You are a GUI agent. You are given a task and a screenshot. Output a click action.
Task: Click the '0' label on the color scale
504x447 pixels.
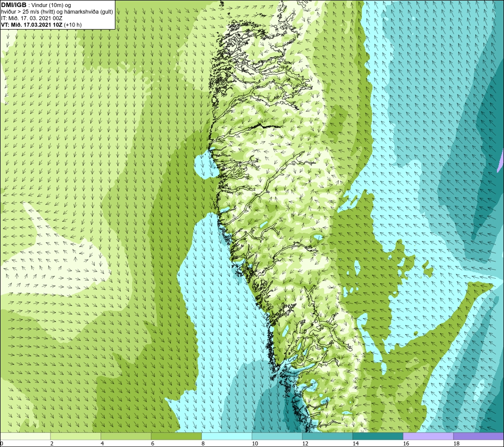tap(2, 443)
